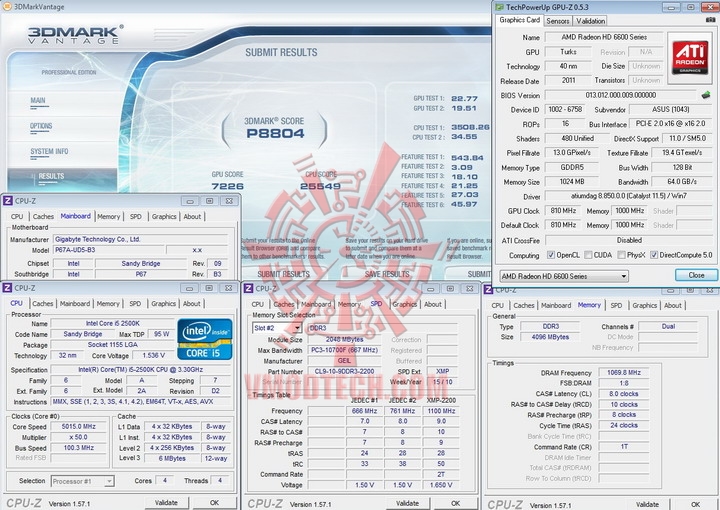The image size is (720, 510).
Task: Click SAVE RESULTS button in 3DMark
Action: [x=387, y=274]
